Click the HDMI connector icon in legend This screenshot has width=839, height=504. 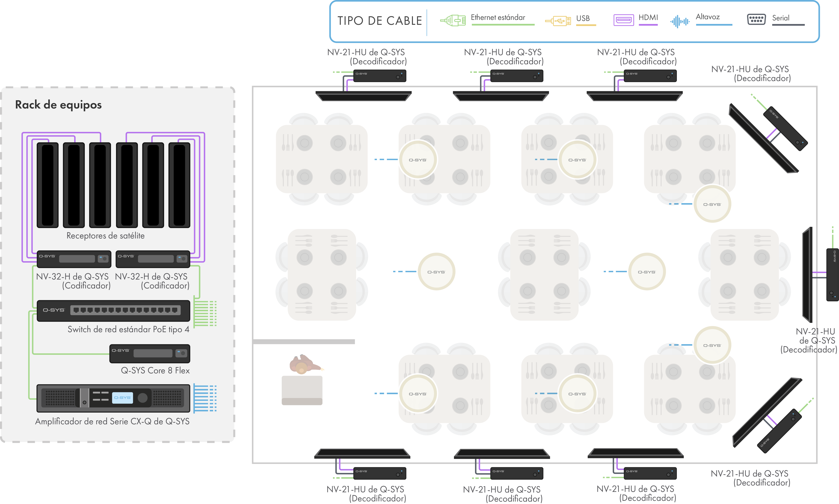tap(624, 20)
